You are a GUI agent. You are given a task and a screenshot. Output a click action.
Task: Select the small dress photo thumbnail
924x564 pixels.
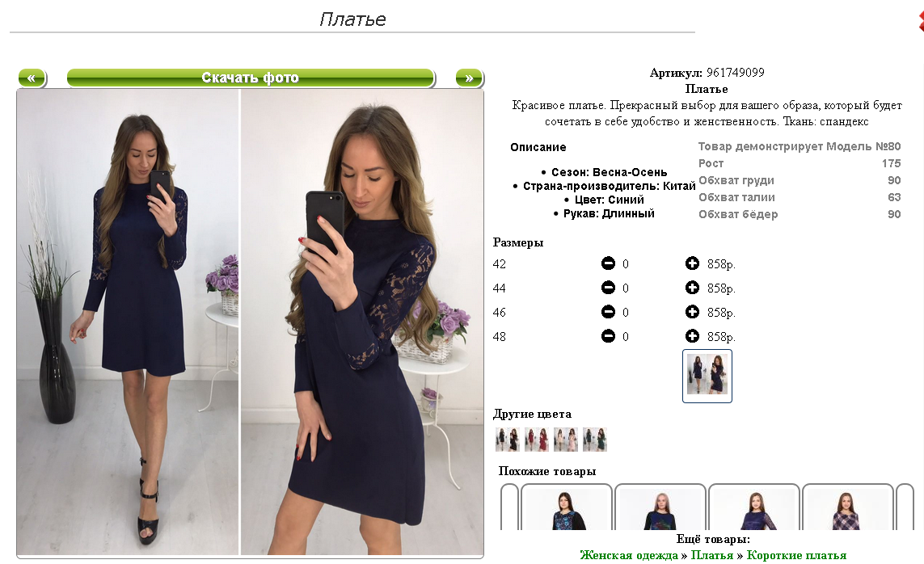(x=707, y=376)
